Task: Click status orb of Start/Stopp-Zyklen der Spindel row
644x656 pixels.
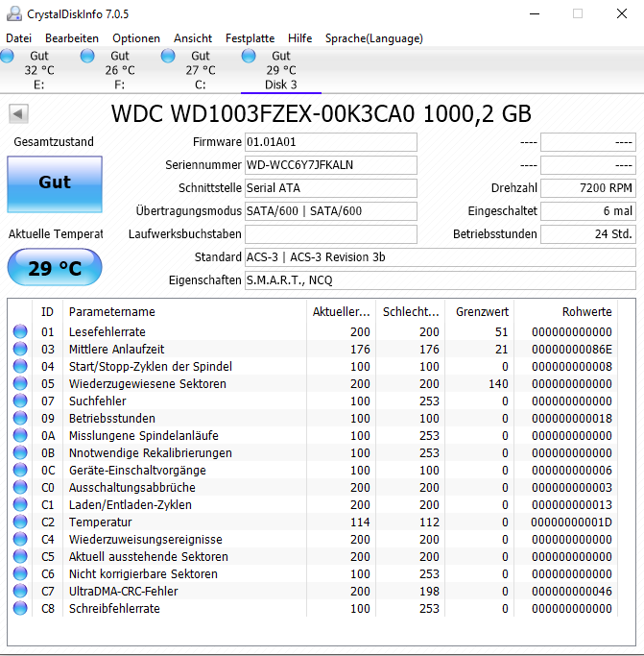Action: pyautogui.click(x=20, y=366)
